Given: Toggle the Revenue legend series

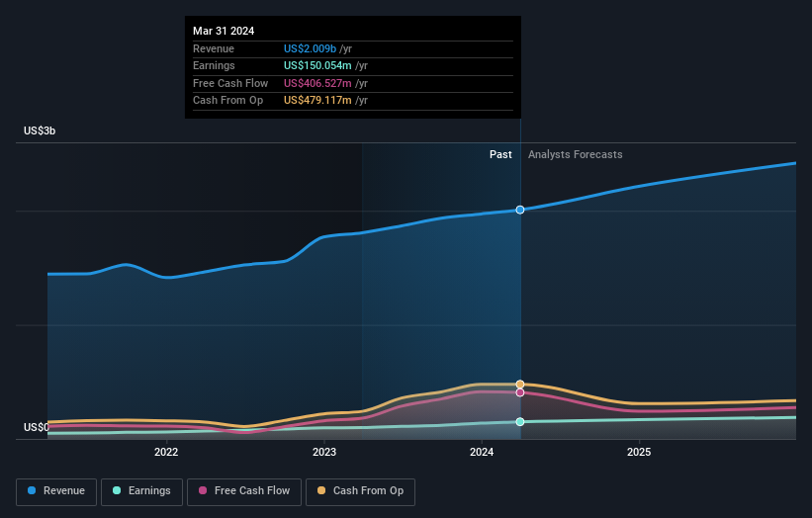Looking at the screenshot, I should pos(56,491).
